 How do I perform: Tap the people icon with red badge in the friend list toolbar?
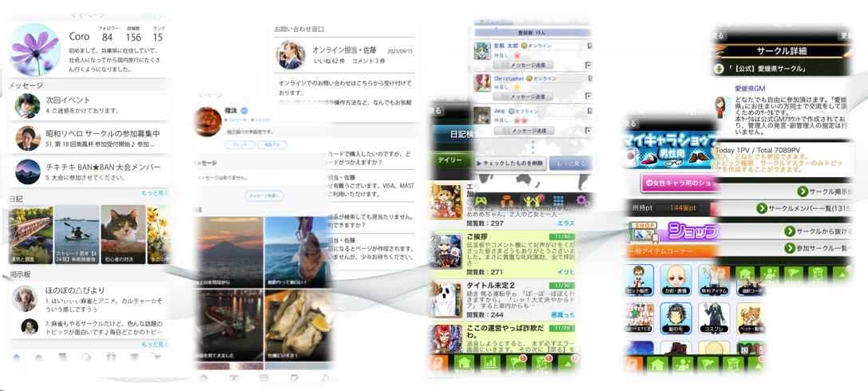click(532, 200)
